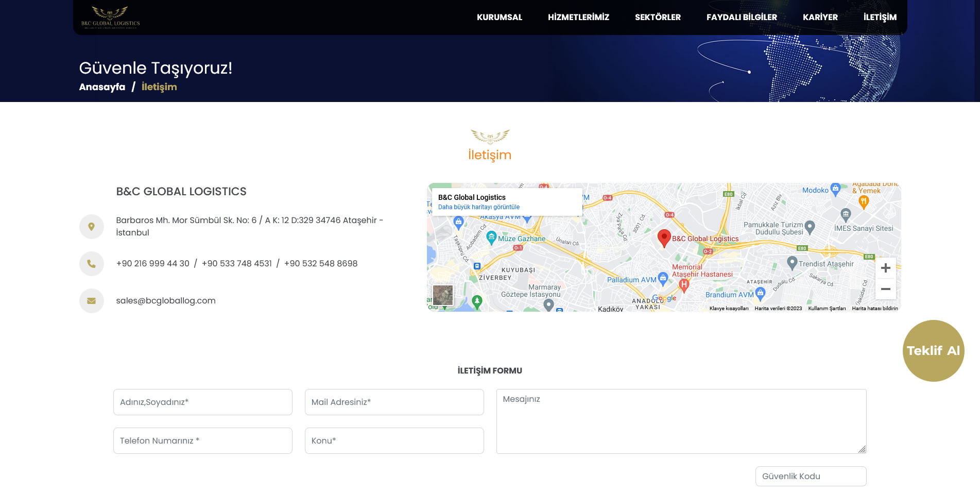Click phone number +90 216 999 44 30

153,264
